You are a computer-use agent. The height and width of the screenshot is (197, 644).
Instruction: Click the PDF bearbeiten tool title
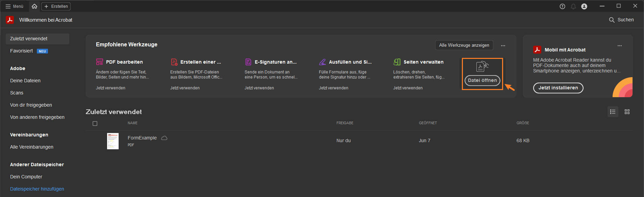click(x=124, y=62)
